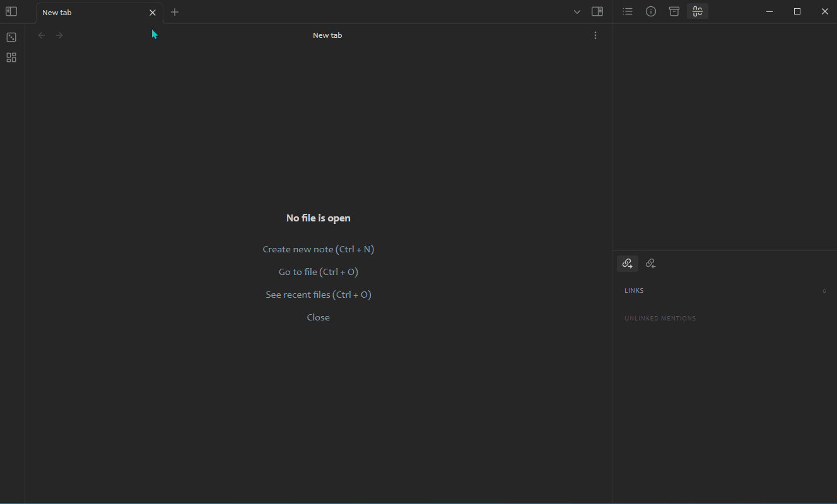
Task: Click See recent files link
Action: (319, 295)
